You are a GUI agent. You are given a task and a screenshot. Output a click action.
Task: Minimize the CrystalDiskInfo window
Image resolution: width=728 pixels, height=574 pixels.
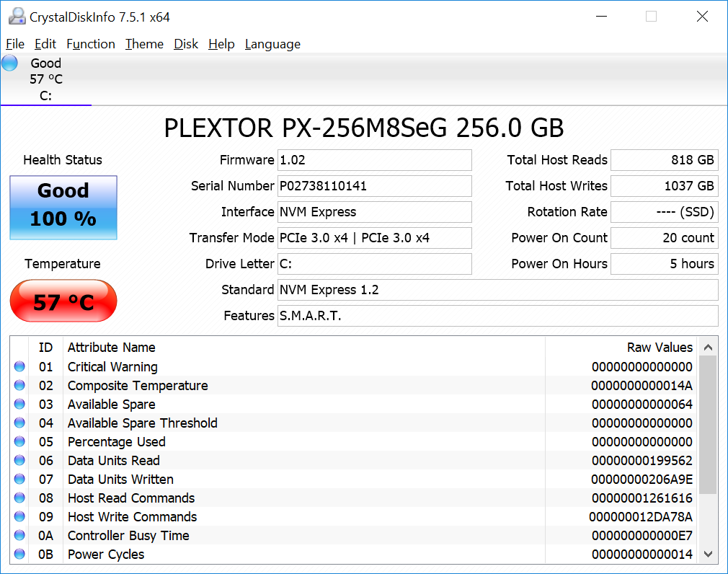pyautogui.click(x=602, y=17)
